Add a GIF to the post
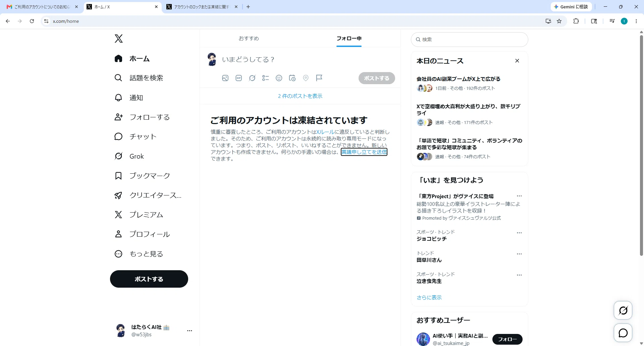The height and width of the screenshot is (346, 644). 238,78
